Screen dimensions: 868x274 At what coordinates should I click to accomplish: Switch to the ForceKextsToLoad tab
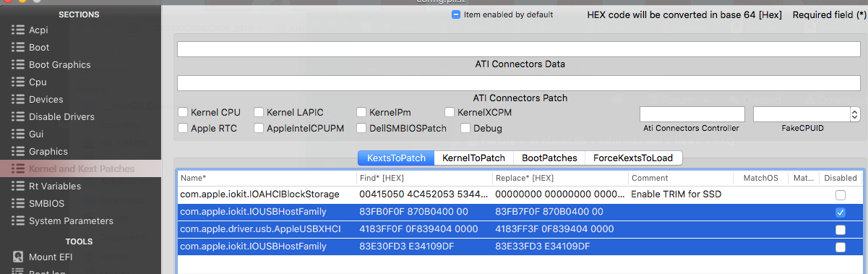point(633,158)
